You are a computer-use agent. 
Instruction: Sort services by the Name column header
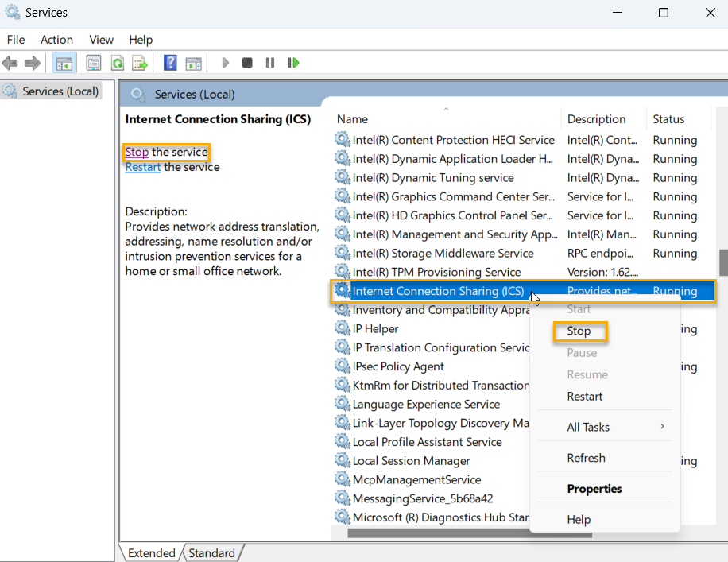(352, 119)
